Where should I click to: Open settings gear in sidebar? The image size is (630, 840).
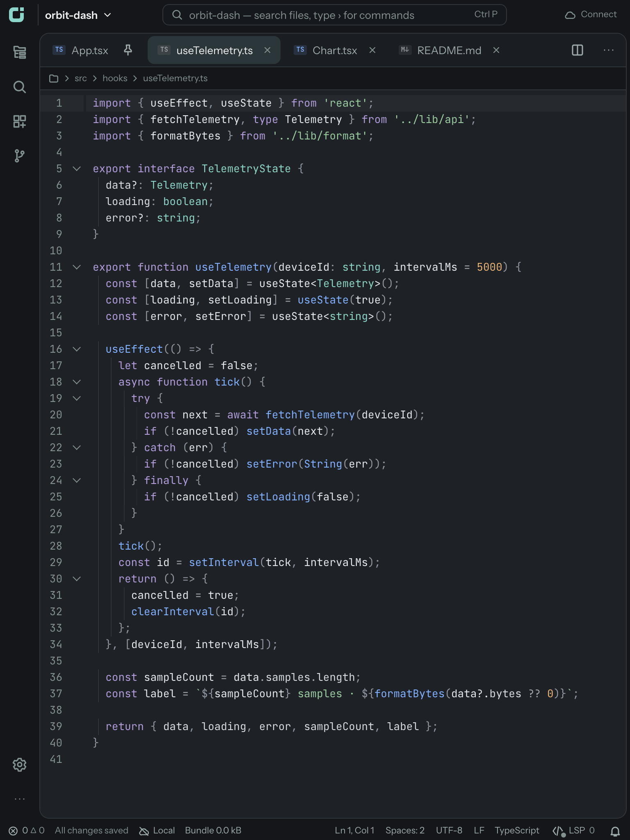19,765
